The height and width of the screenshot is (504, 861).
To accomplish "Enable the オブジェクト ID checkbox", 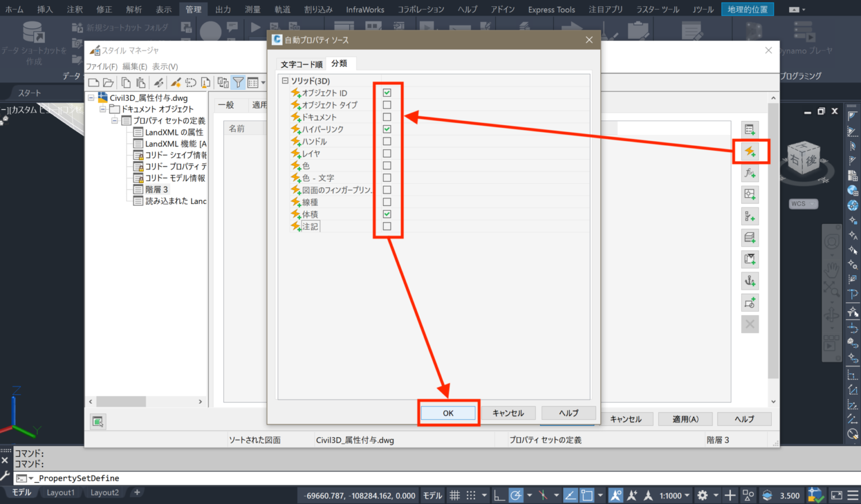I will 387,93.
